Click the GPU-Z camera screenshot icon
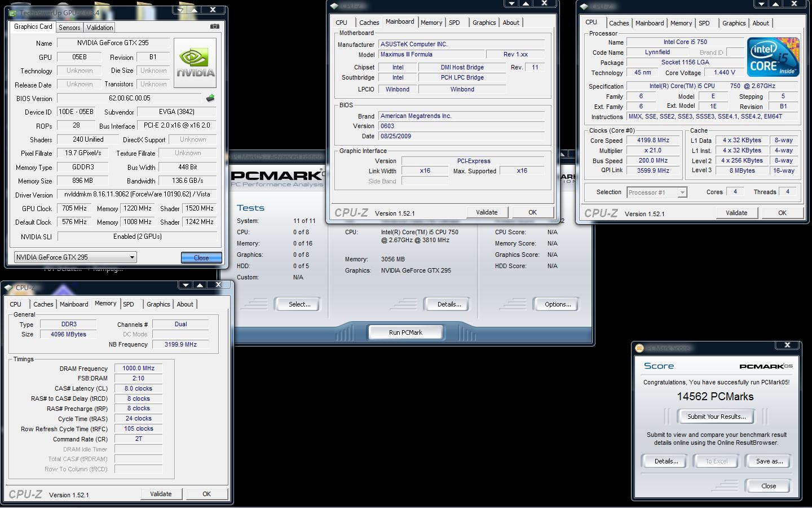 (x=214, y=27)
